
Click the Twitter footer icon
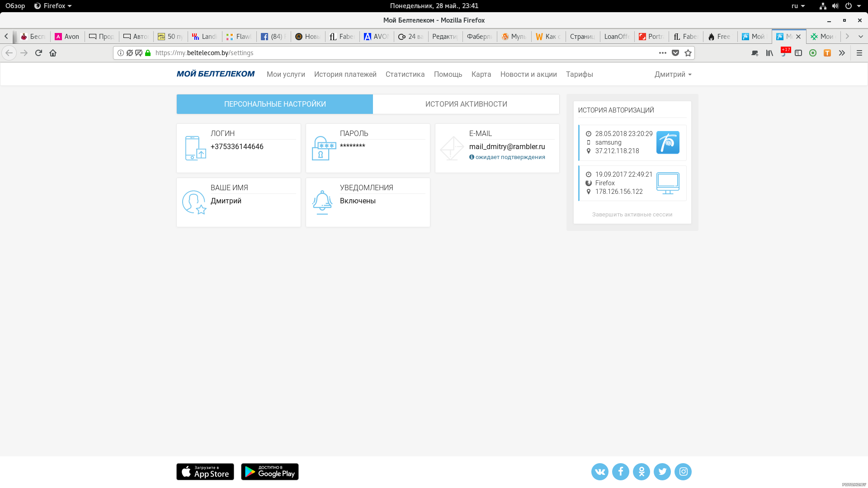[662, 472]
